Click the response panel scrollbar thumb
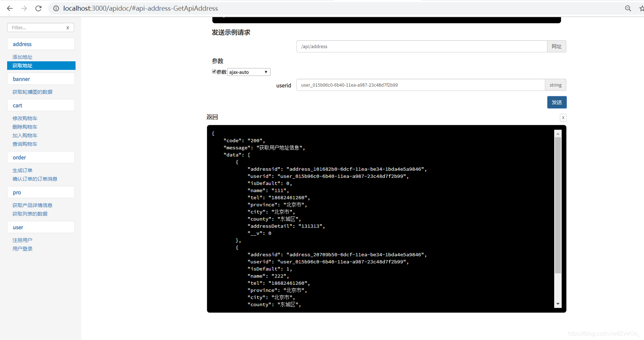The height and width of the screenshot is (340, 644). [558, 205]
